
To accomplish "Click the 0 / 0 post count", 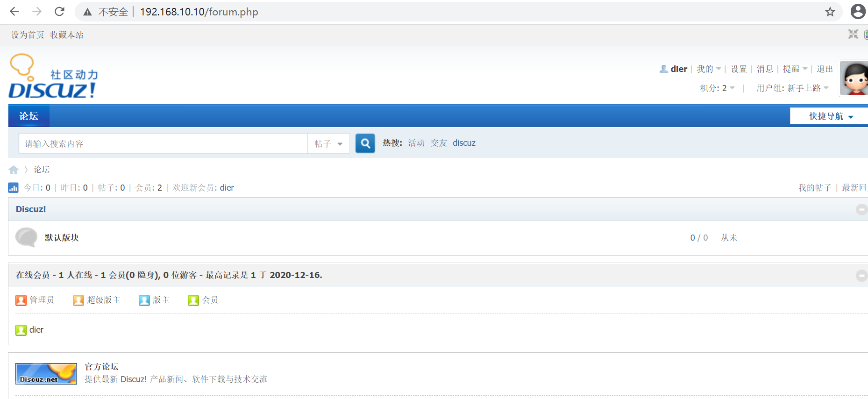I will 699,238.
